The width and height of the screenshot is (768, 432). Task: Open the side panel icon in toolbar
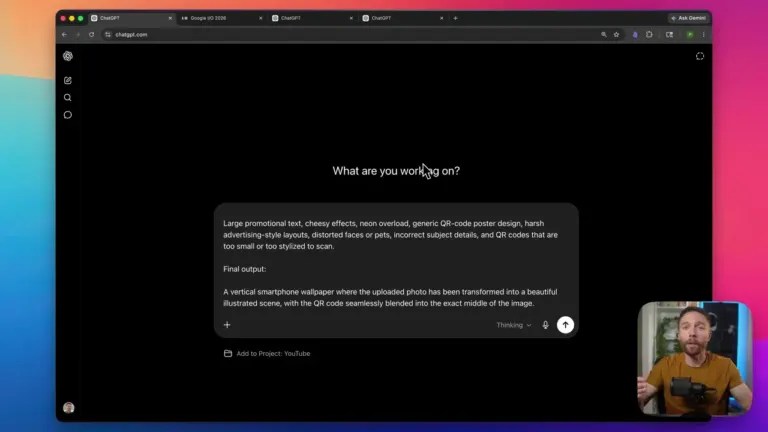670,35
